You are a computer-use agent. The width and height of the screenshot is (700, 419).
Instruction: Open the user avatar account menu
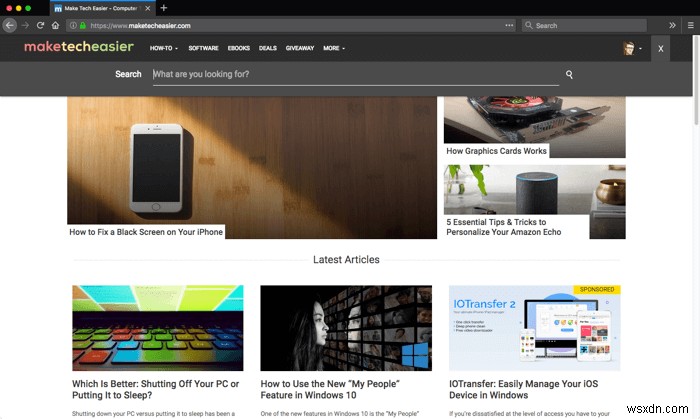[632, 48]
